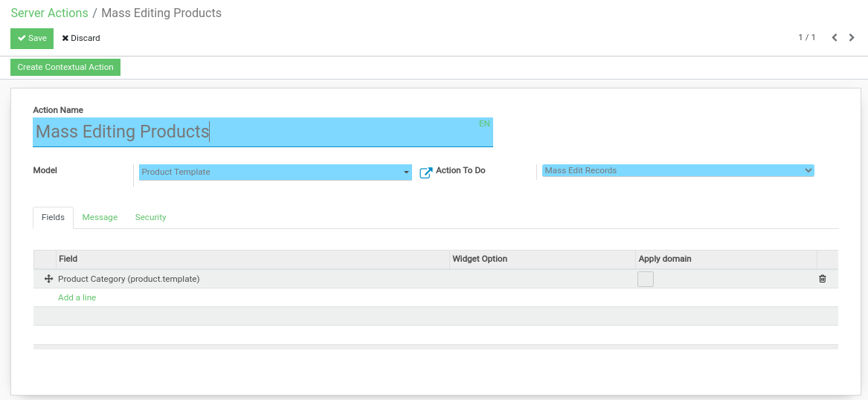
Task: Delete the Product Category line via trash icon
Action: point(822,279)
